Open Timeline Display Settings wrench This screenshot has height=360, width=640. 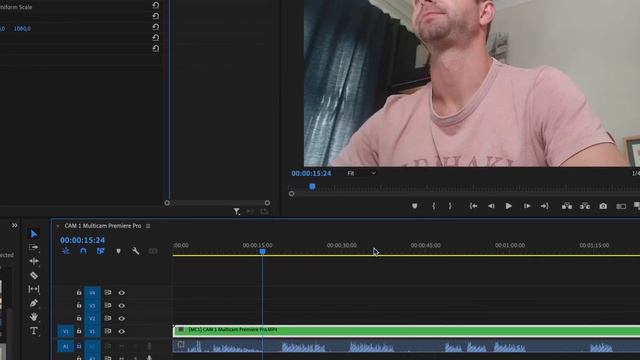136,251
